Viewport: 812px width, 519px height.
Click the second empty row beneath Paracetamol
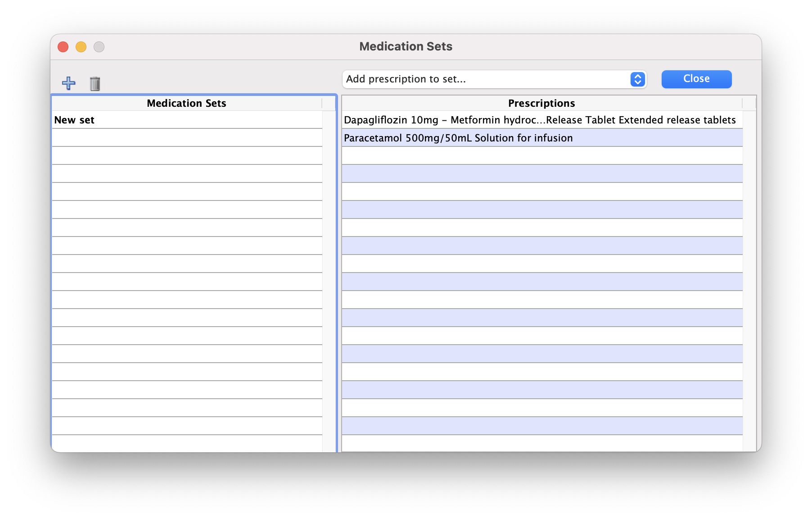(x=540, y=174)
